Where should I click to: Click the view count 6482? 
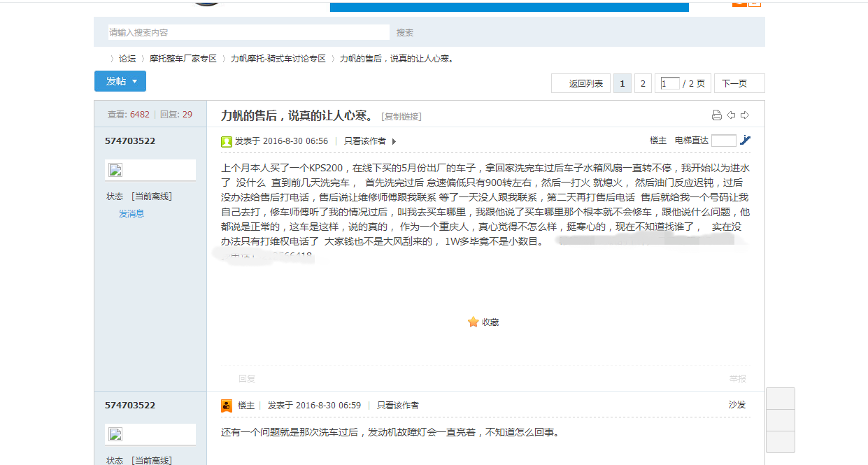(x=140, y=115)
